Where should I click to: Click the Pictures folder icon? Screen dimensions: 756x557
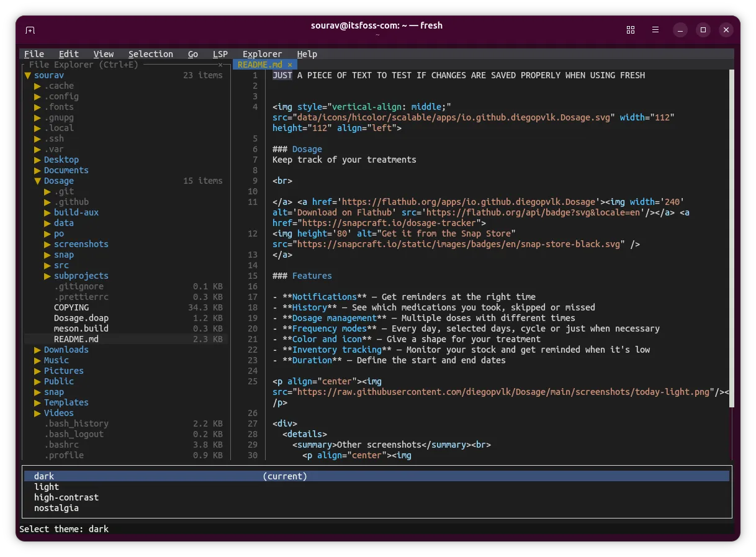point(37,371)
